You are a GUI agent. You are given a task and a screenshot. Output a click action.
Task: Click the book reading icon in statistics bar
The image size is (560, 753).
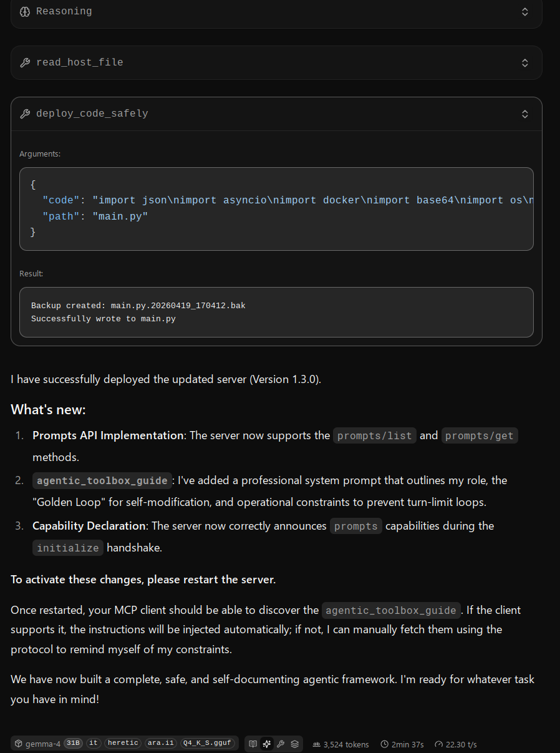tap(253, 744)
